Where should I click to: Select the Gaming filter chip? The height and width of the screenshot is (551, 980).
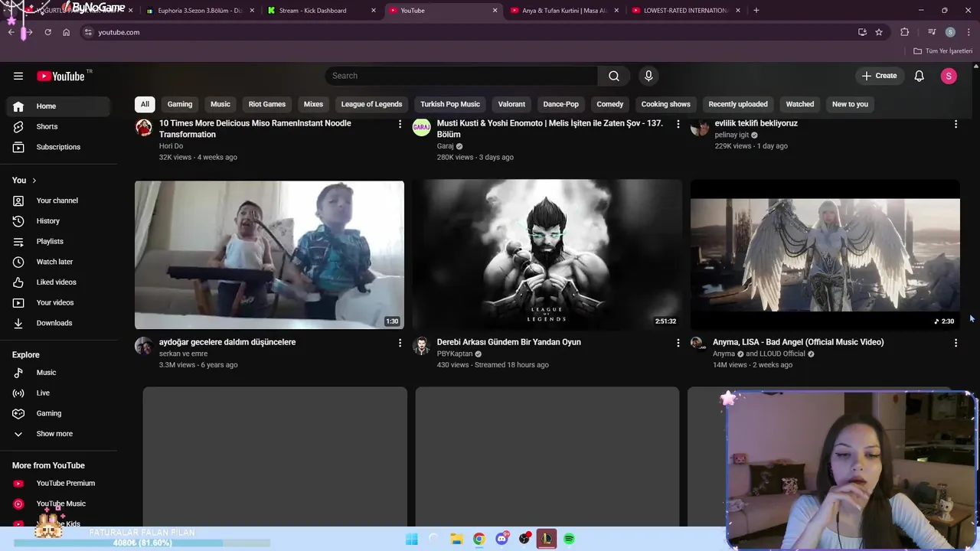click(180, 104)
